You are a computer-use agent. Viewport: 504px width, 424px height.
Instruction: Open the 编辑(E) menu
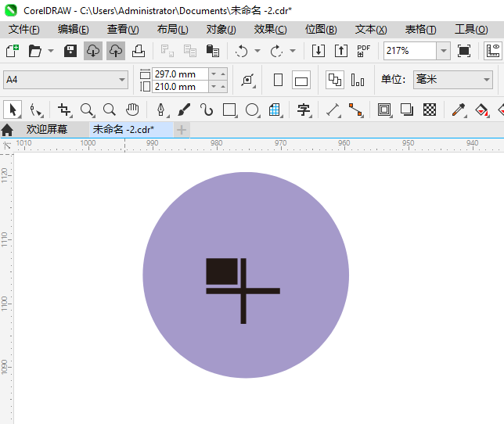[x=74, y=30]
